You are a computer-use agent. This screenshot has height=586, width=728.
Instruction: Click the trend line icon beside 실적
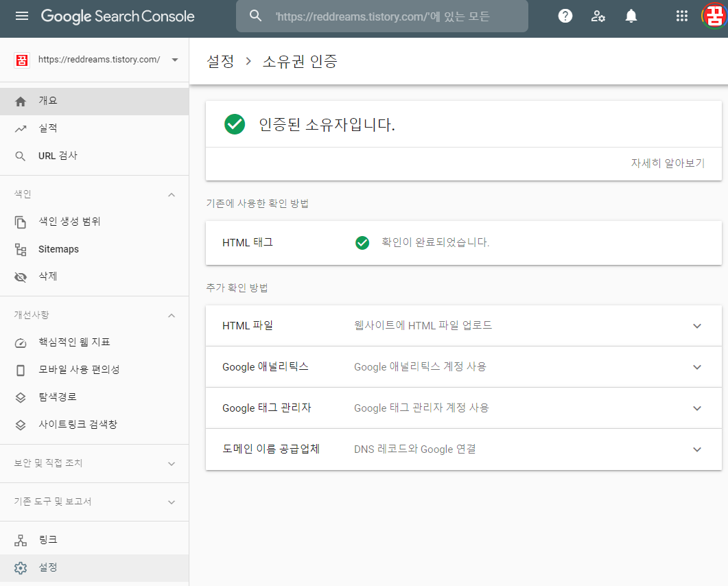pyautogui.click(x=21, y=128)
